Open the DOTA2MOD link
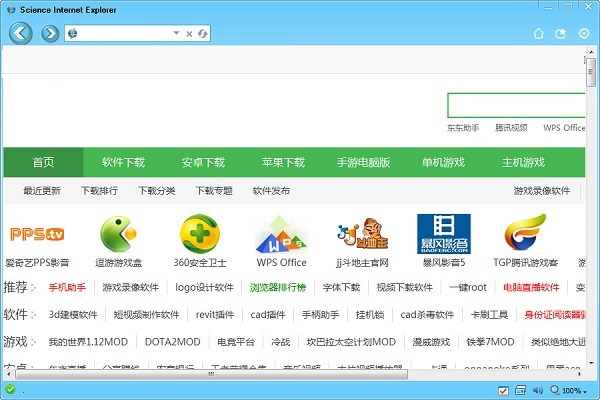 tap(173, 342)
